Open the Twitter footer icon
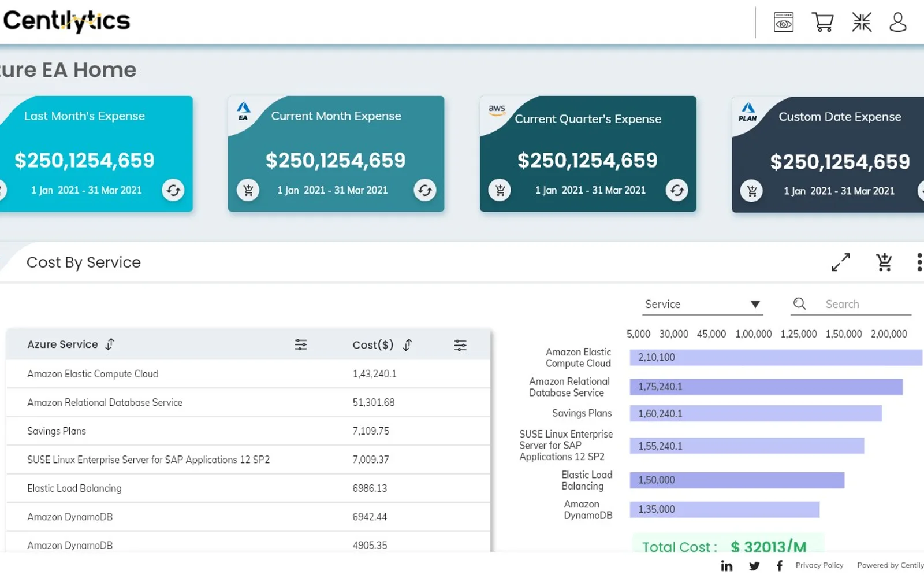Image resolution: width=924 pixels, height=578 pixels. click(x=754, y=566)
